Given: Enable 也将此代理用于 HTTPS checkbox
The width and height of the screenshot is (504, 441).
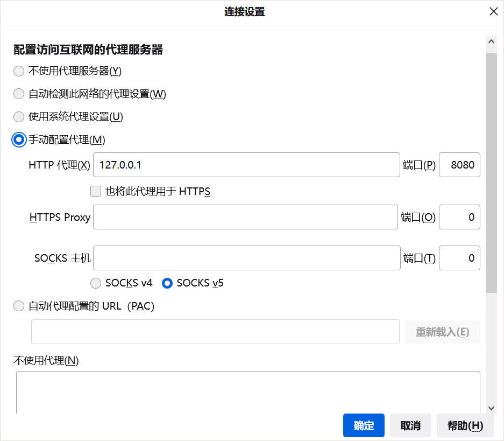Looking at the screenshot, I should click(x=96, y=191).
